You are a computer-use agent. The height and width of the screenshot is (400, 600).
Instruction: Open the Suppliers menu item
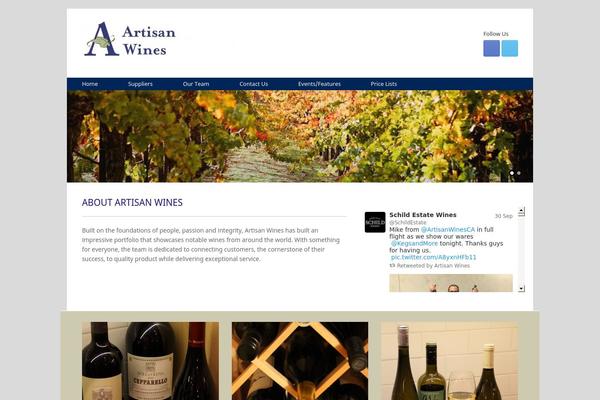coord(140,84)
